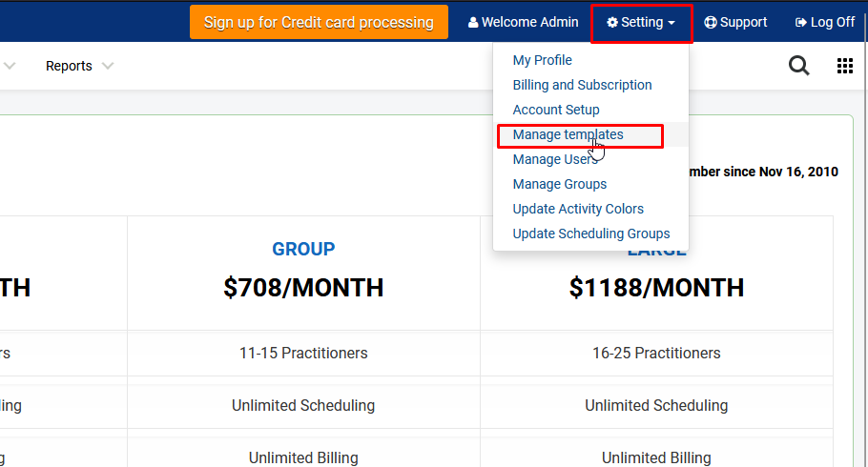The image size is (868, 467).
Task: Expand the Reports dropdown chevron
Action: [108, 66]
